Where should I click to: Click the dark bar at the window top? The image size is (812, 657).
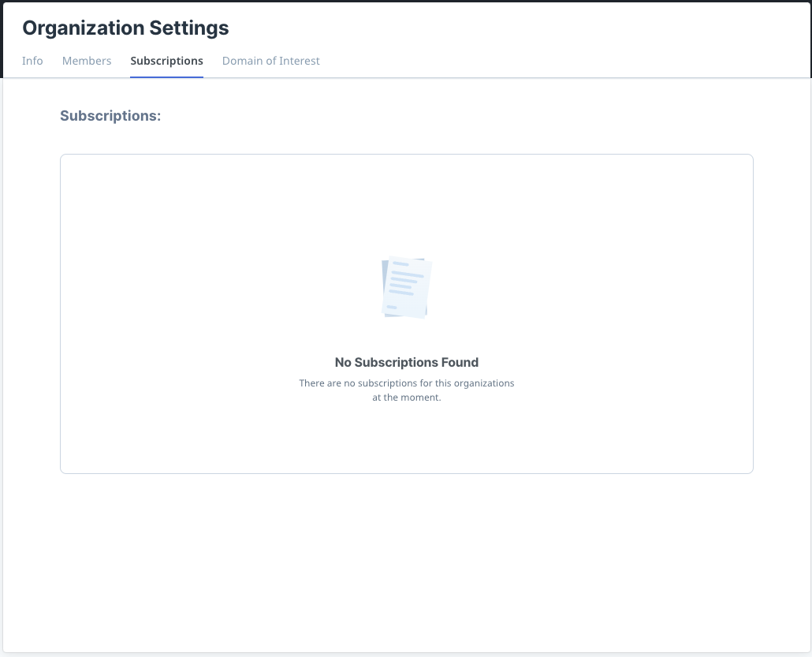click(406, 1)
